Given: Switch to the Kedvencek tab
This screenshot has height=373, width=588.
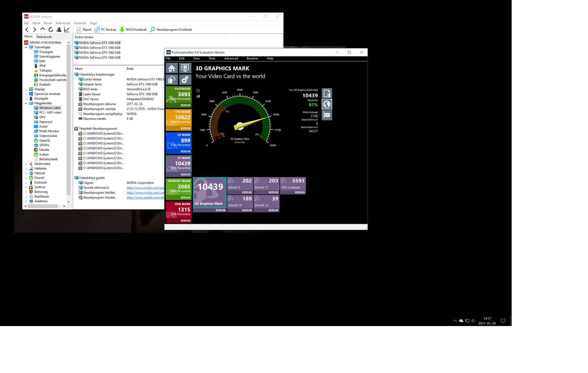Looking at the screenshot, I should point(44,37).
